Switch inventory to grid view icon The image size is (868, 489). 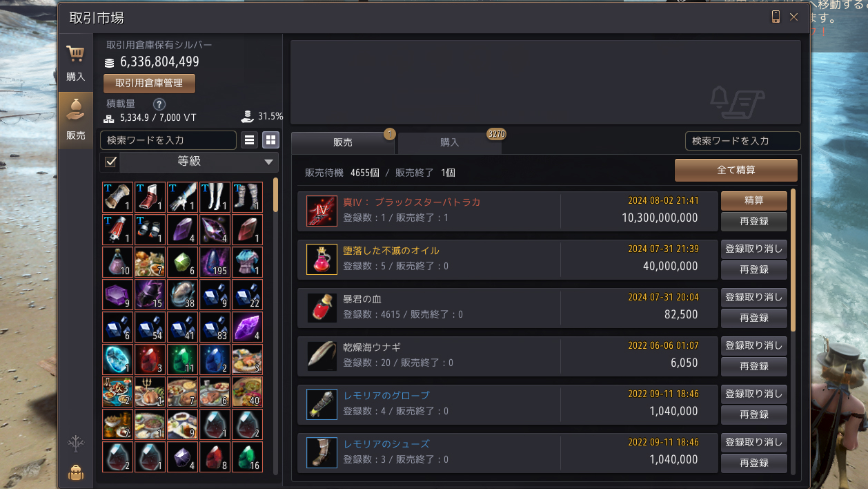[270, 140]
